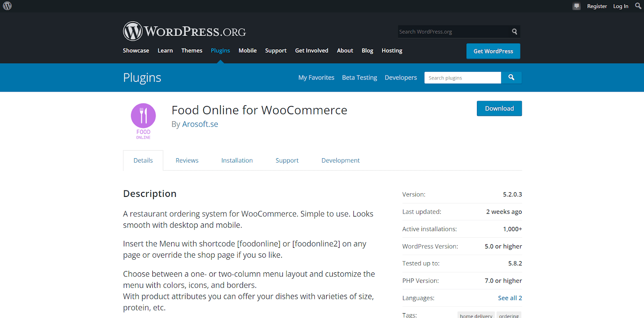Click the '5.8.2' tested up to value
The height and width of the screenshot is (318, 644).
pyautogui.click(x=515, y=263)
